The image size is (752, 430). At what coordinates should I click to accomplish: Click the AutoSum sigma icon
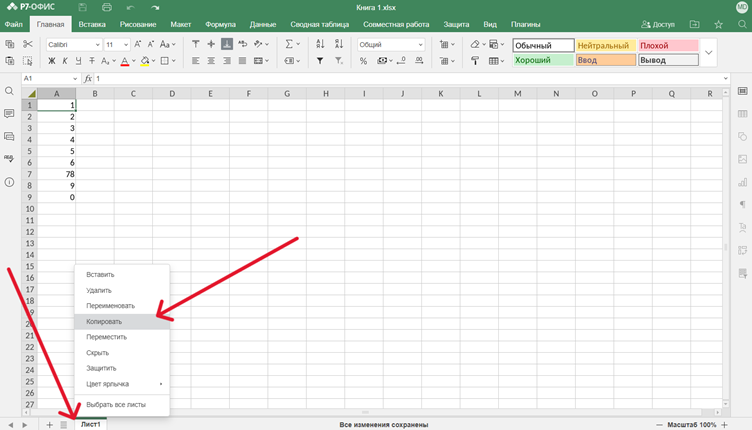click(289, 44)
